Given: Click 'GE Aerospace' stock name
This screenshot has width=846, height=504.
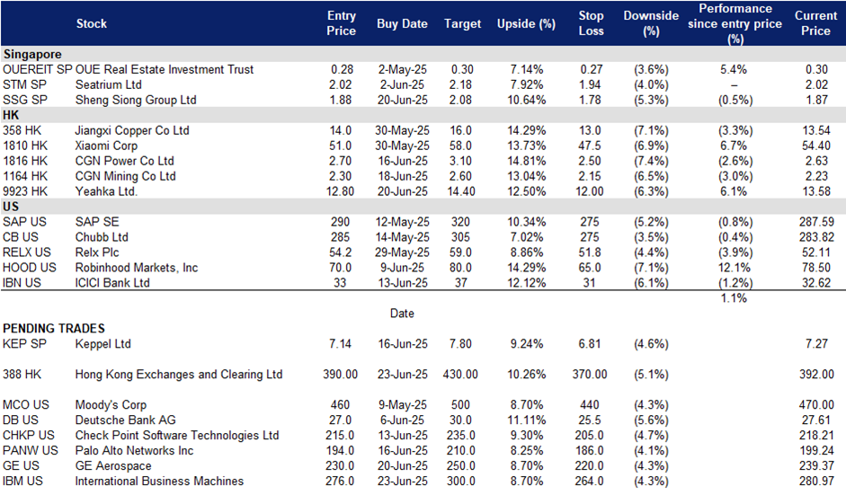Looking at the screenshot, I should [113, 465].
